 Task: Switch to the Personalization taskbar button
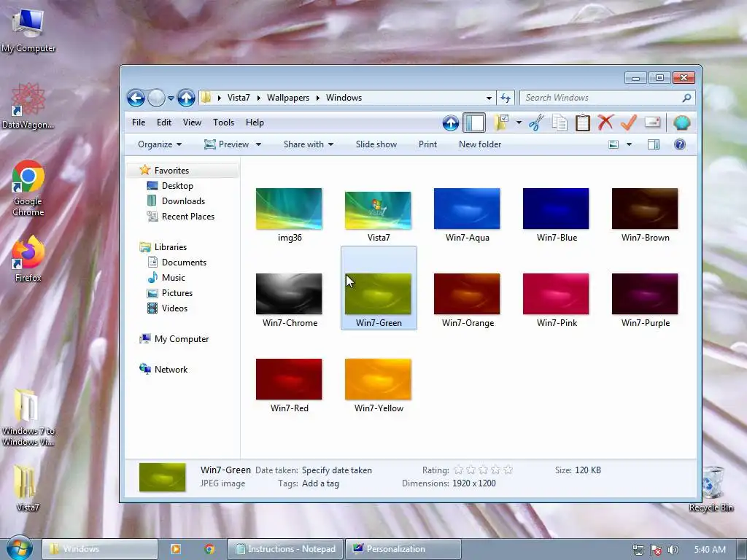point(403,549)
